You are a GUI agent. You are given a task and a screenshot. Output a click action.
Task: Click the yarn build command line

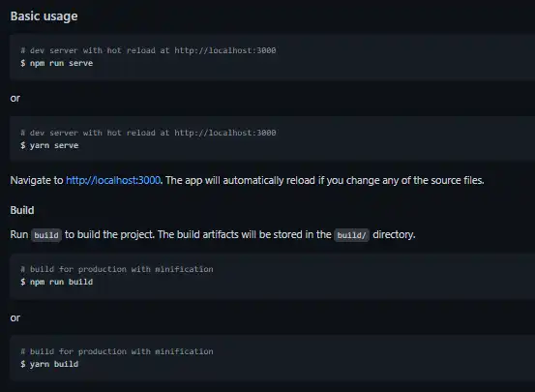pyautogui.click(x=49, y=364)
